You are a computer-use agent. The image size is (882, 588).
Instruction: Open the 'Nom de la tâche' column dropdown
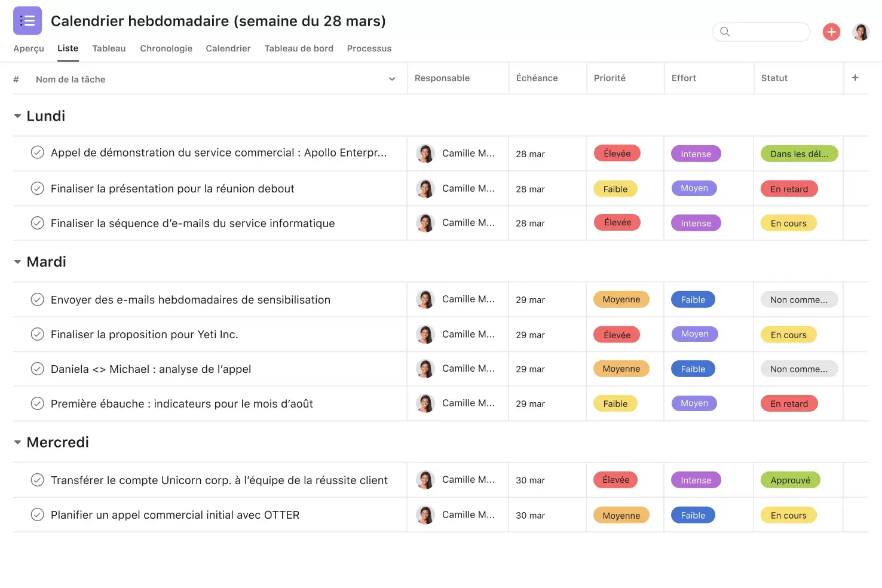(391, 78)
